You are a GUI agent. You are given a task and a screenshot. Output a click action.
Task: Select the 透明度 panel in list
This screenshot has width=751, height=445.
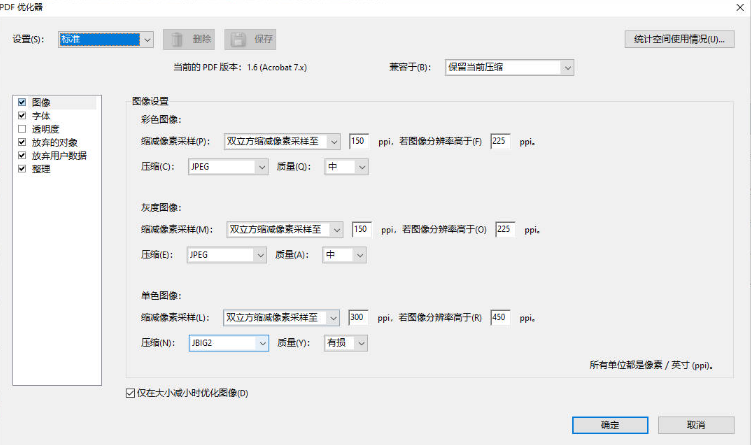tap(46, 129)
